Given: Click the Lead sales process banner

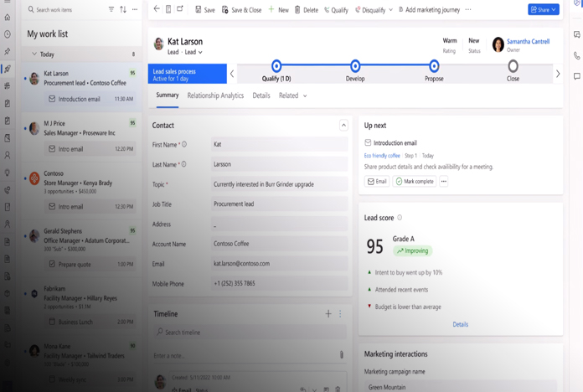Looking at the screenshot, I should pyautogui.click(x=188, y=74).
